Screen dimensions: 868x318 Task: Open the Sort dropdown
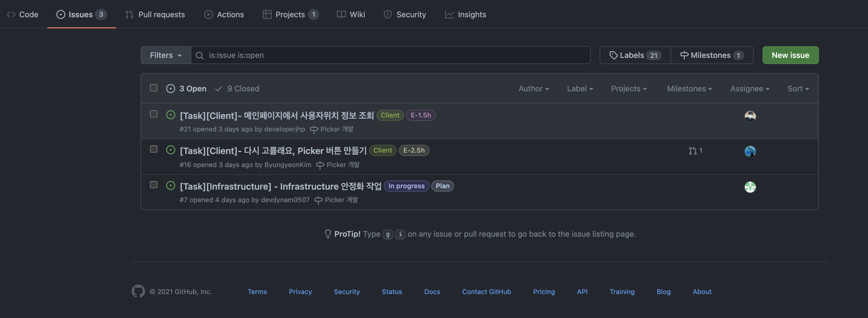tap(798, 89)
